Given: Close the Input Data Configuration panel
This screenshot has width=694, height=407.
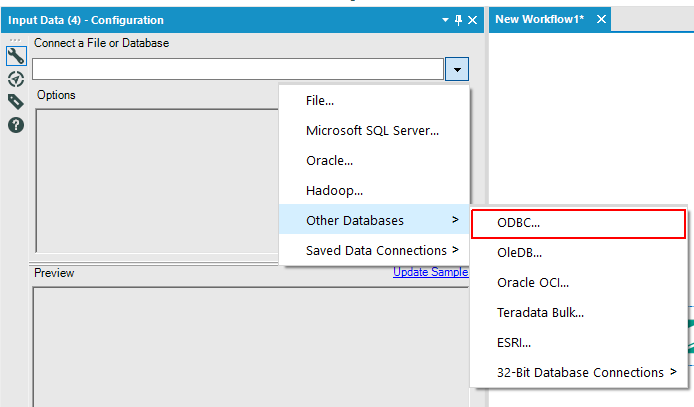Looking at the screenshot, I should (473, 20).
